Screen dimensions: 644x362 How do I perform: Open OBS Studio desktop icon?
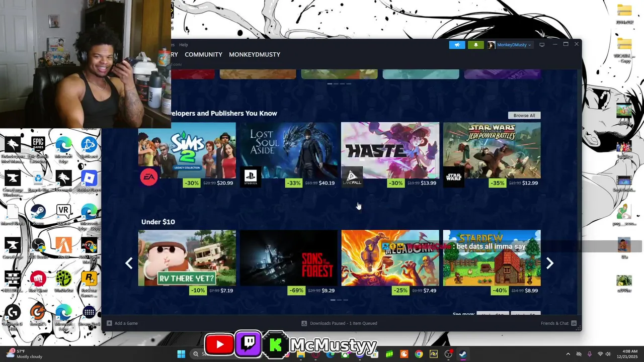[x=38, y=249]
